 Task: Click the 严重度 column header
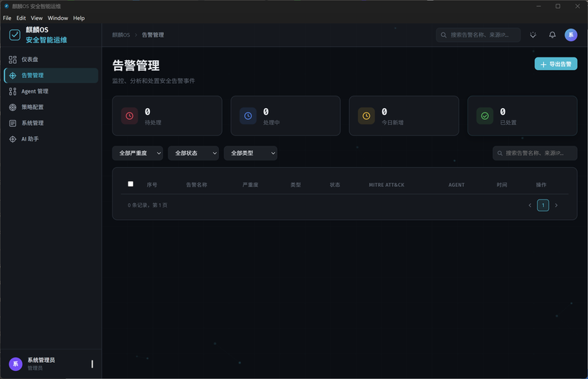(250, 185)
